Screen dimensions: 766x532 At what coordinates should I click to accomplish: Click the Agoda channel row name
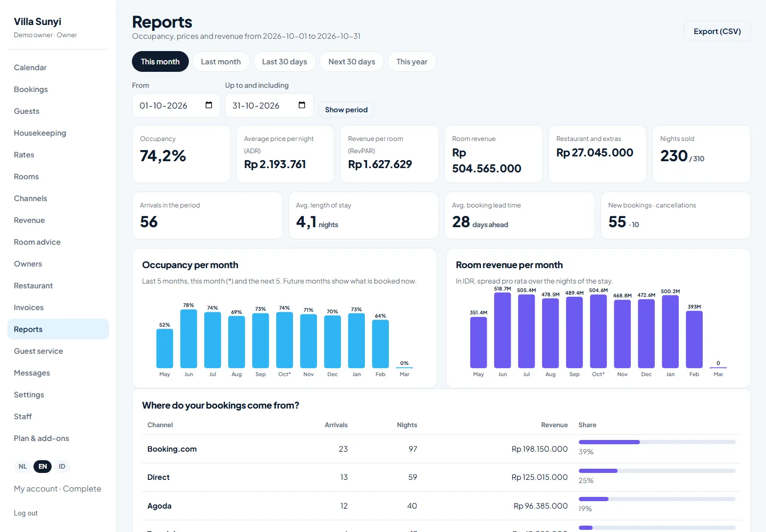159,506
